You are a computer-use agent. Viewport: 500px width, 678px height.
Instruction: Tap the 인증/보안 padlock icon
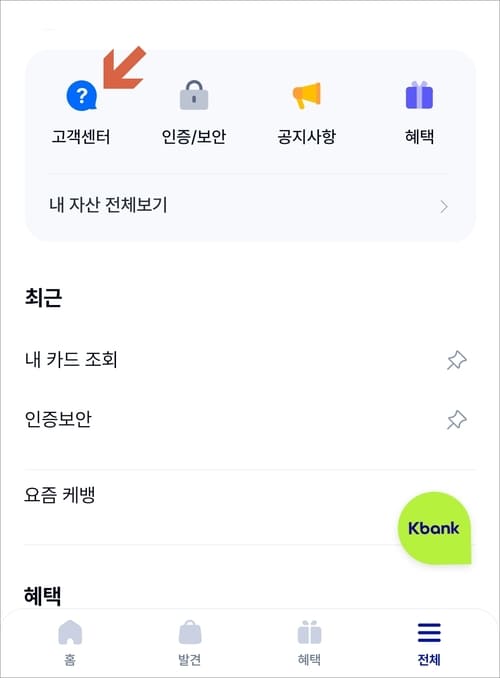(194, 95)
